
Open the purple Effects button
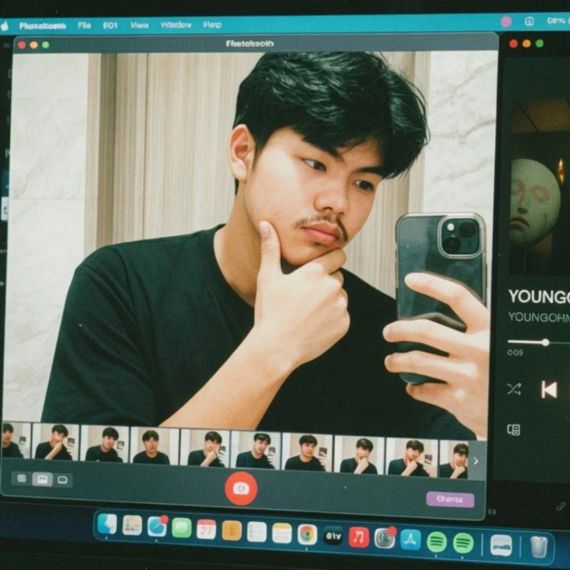coord(450,499)
